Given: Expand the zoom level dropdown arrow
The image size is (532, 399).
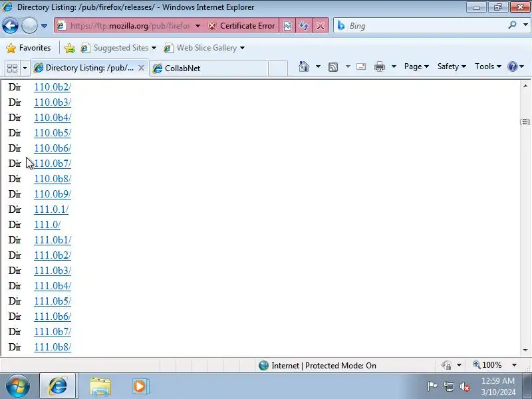Looking at the screenshot, I should [514, 365].
